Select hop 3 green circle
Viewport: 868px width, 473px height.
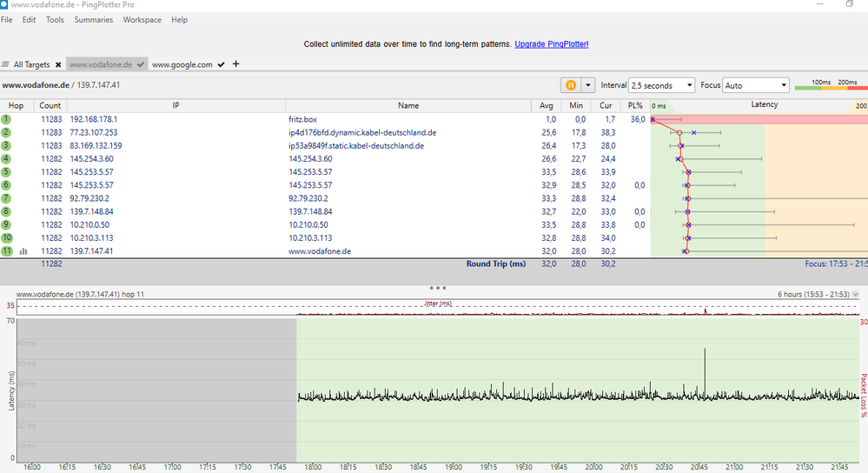pyautogui.click(x=6, y=146)
